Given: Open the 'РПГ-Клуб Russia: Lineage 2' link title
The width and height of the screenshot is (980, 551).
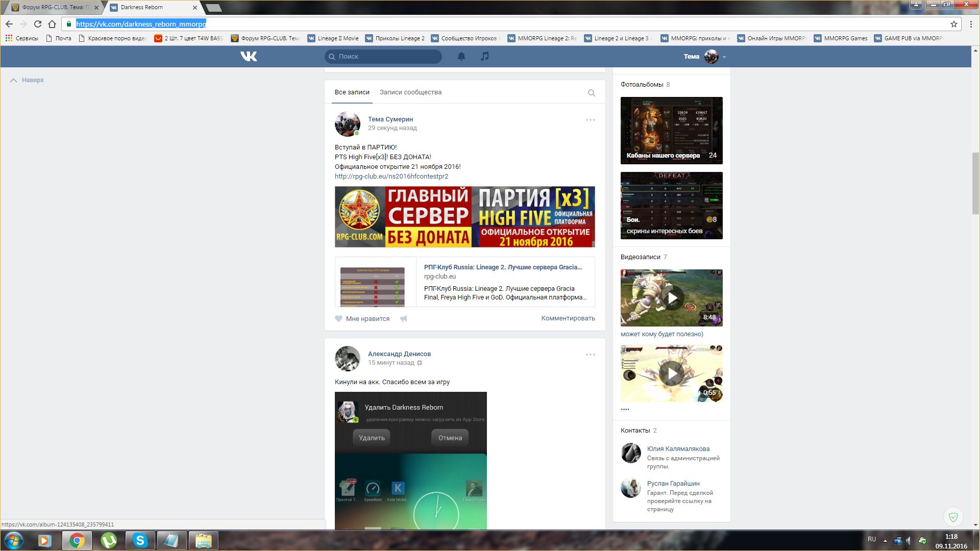Looking at the screenshot, I should pyautogui.click(x=503, y=267).
